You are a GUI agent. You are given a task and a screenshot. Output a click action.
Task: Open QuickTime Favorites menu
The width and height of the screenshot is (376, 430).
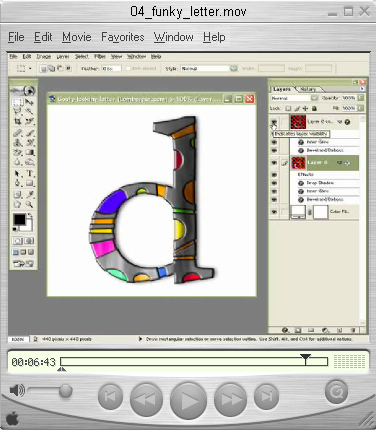[x=123, y=37]
